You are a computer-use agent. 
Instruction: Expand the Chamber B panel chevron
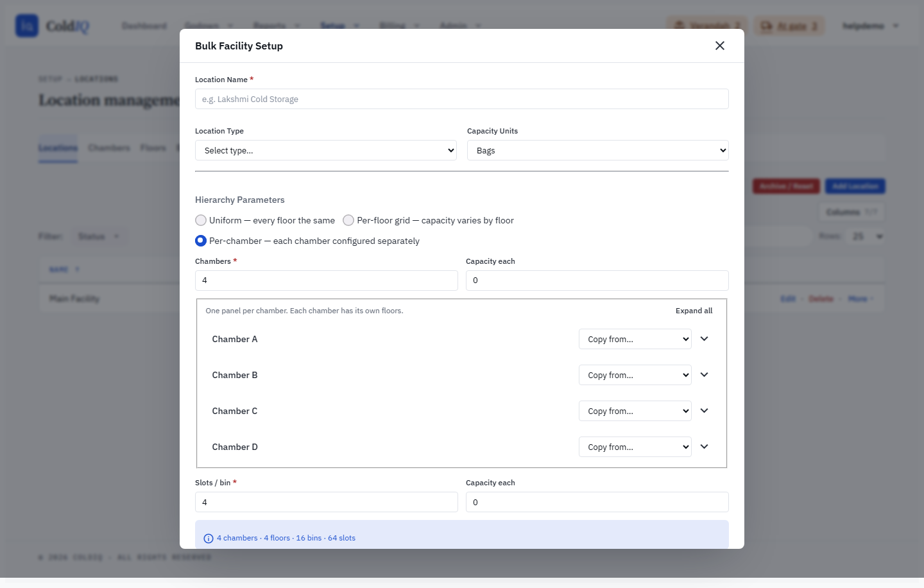point(704,375)
